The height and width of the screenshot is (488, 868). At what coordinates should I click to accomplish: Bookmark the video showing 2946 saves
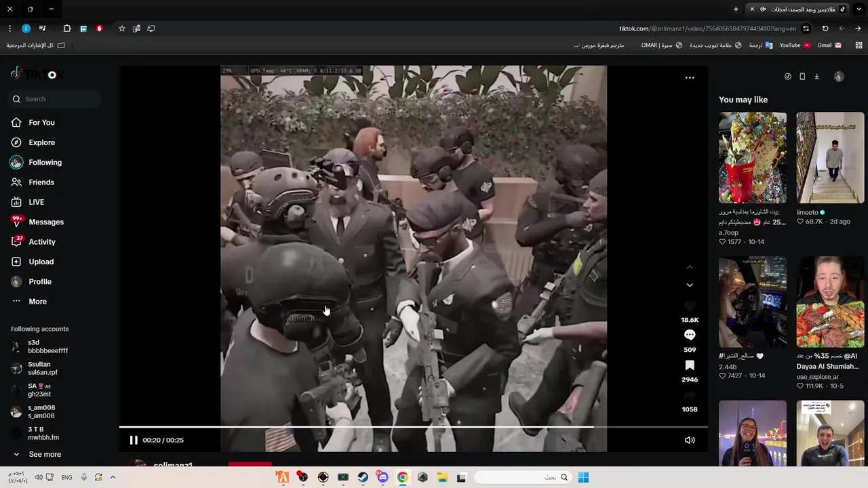click(x=690, y=365)
